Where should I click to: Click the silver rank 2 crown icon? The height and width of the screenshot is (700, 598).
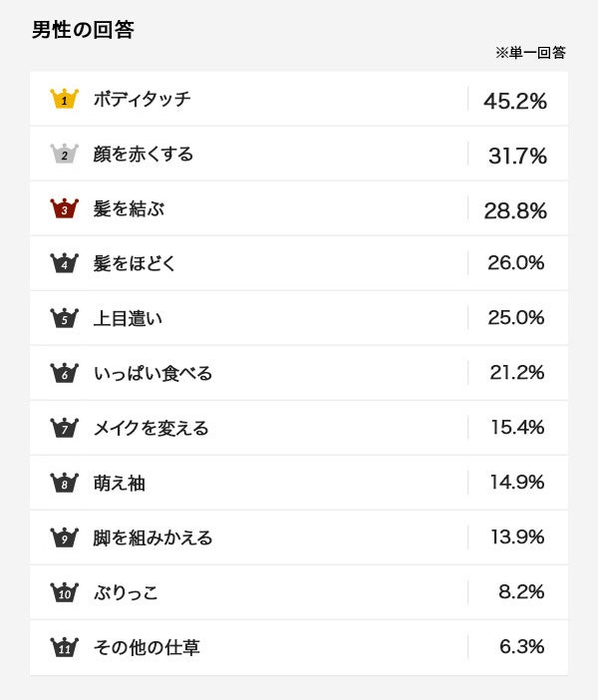pos(64,154)
